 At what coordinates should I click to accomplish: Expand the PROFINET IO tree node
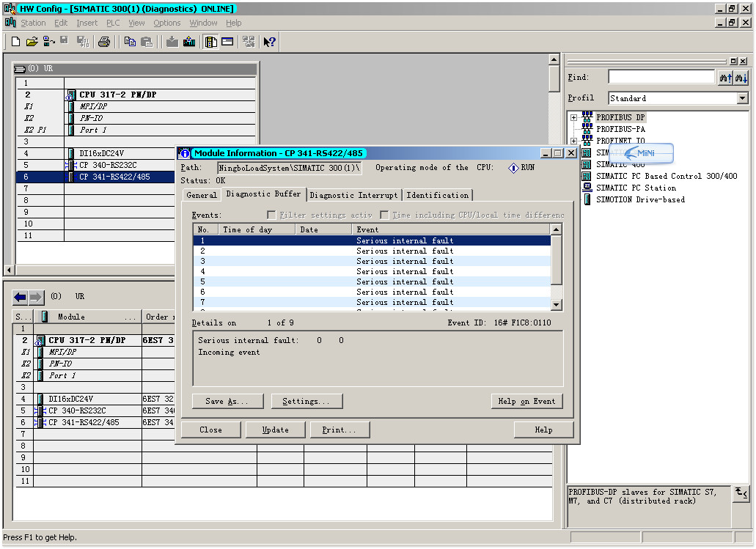tap(573, 141)
